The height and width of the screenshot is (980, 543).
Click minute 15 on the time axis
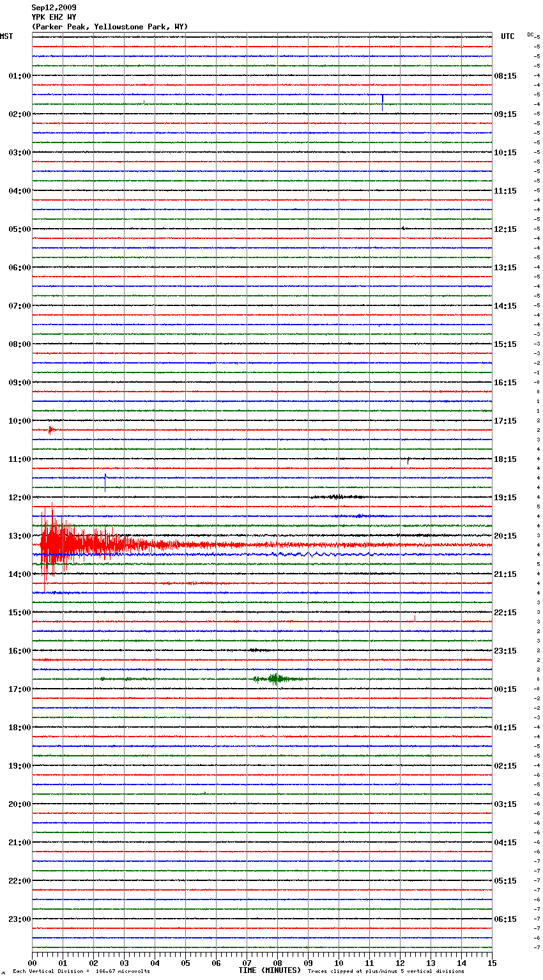coord(491,963)
